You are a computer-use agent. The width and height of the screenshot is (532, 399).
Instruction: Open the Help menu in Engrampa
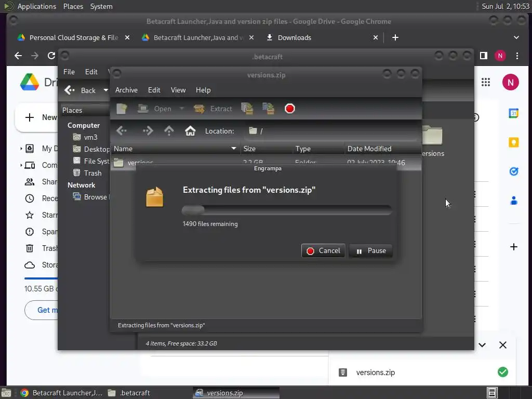tap(203, 90)
